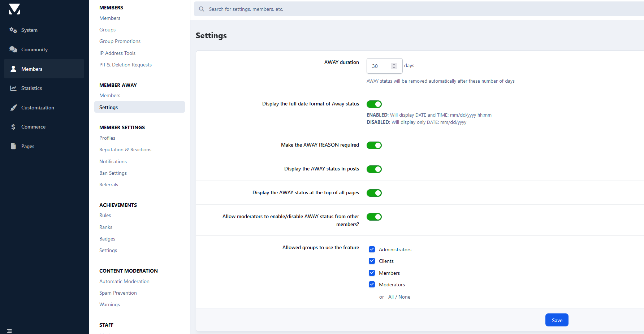This screenshot has height=334, width=644.
Task: Uncheck the Administrators group checkbox
Action: click(372, 250)
